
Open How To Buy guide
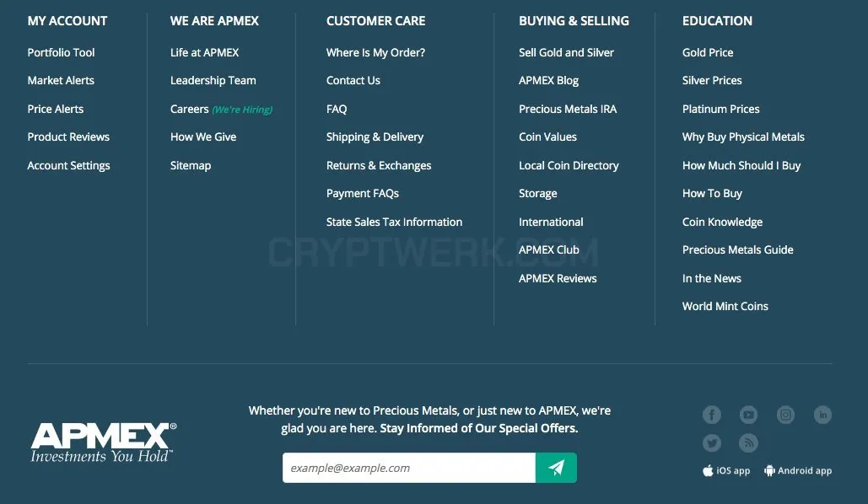[x=712, y=193]
